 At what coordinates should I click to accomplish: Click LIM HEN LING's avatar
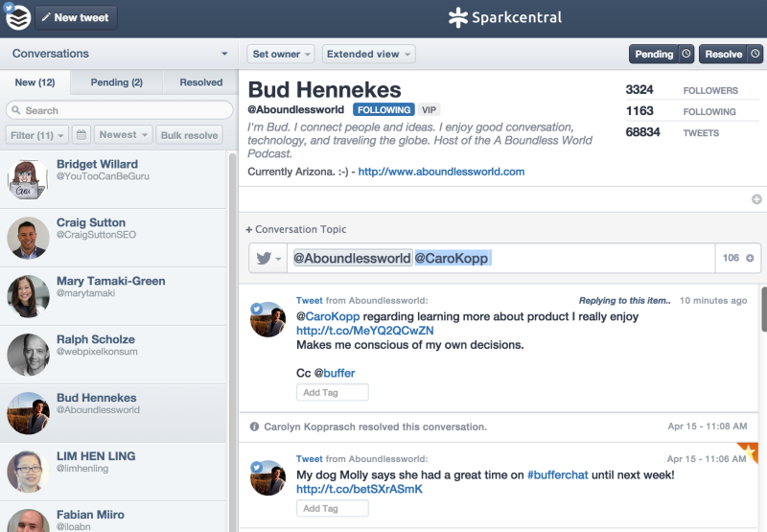point(28,472)
